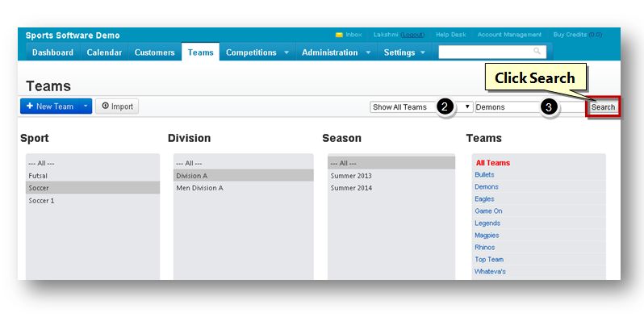Select Soccer in the Sport list
644x317 pixels.
93,188
